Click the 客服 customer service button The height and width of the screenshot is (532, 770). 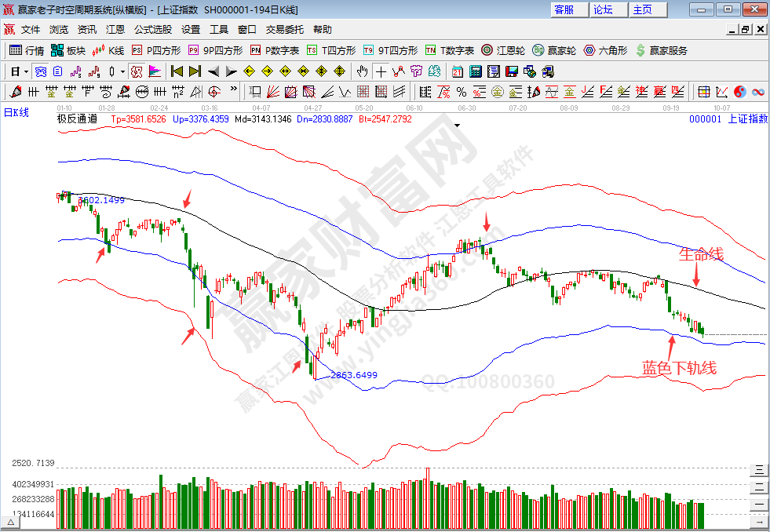click(564, 9)
